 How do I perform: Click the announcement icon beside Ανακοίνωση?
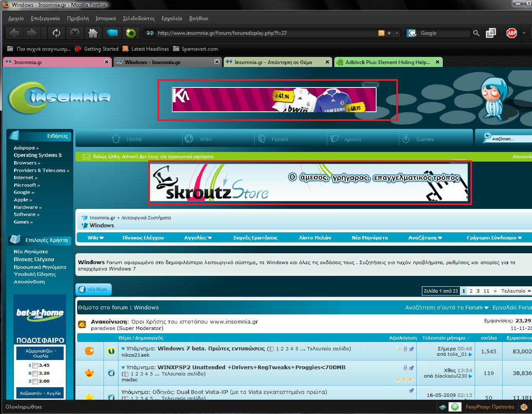click(x=83, y=324)
